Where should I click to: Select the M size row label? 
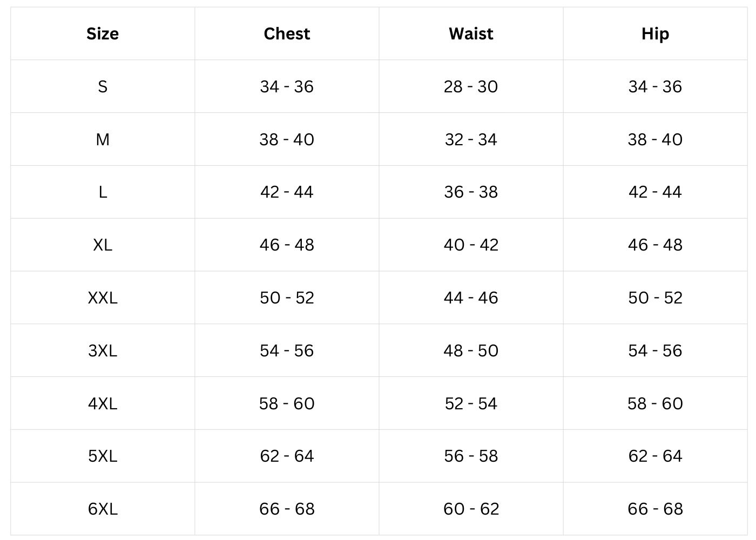[103, 139]
